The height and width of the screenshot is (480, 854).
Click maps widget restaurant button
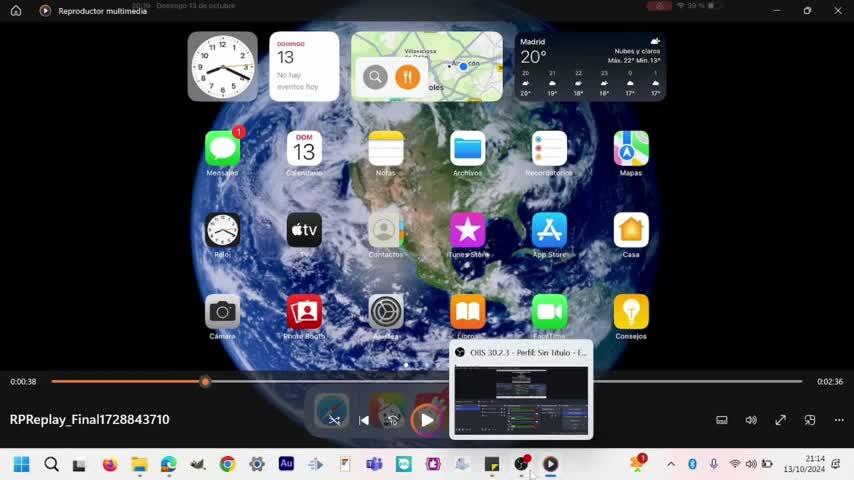tap(407, 77)
